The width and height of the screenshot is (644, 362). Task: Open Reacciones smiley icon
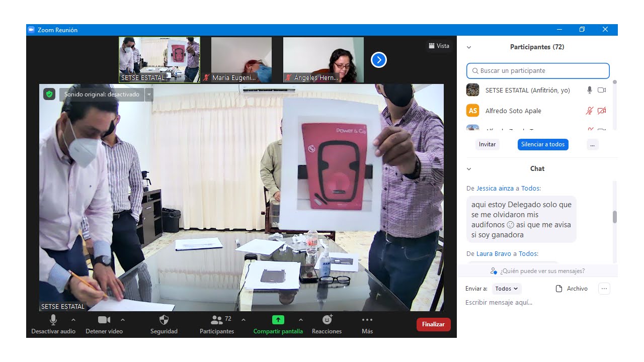[x=327, y=320]
